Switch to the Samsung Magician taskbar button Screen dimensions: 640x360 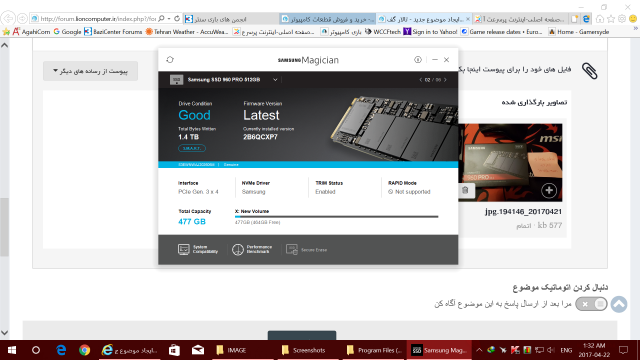tap(439, 350)
